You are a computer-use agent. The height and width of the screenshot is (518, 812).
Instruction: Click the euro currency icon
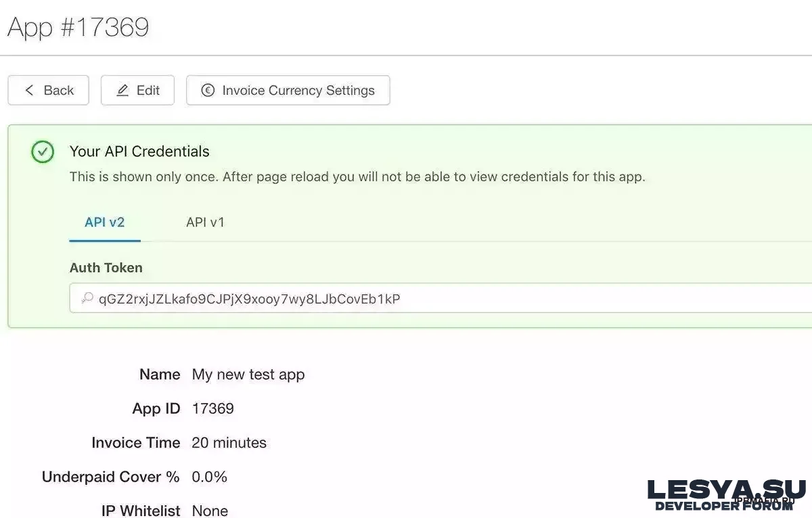coord(208,91)
